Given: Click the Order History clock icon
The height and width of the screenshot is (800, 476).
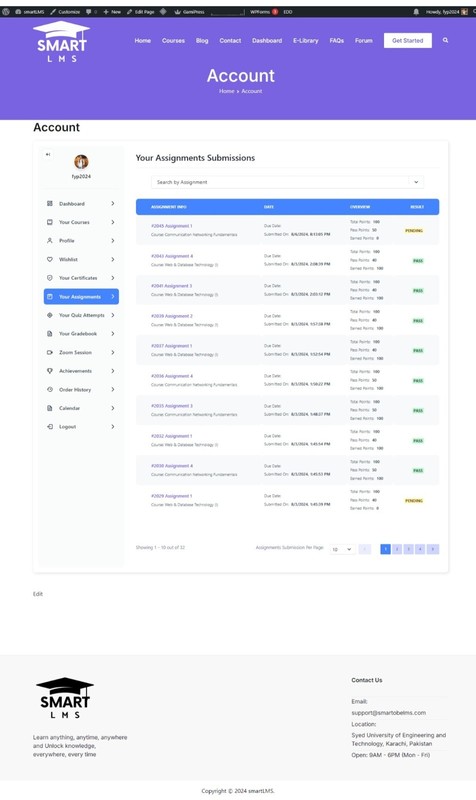Looking at the screenshot, I should pyautogui.click(x=49, y=389).
